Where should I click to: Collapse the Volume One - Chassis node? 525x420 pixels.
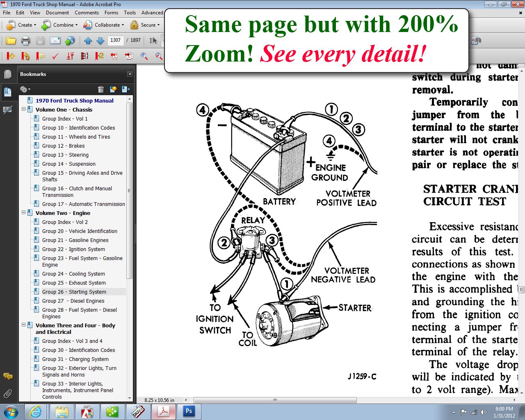coord(24,110)
